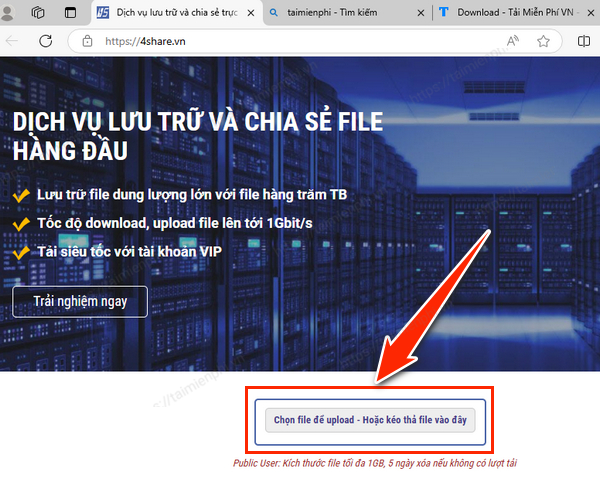Refresh the page with reload icon
The image size is (600, 479).
click(x=46, y=42)
